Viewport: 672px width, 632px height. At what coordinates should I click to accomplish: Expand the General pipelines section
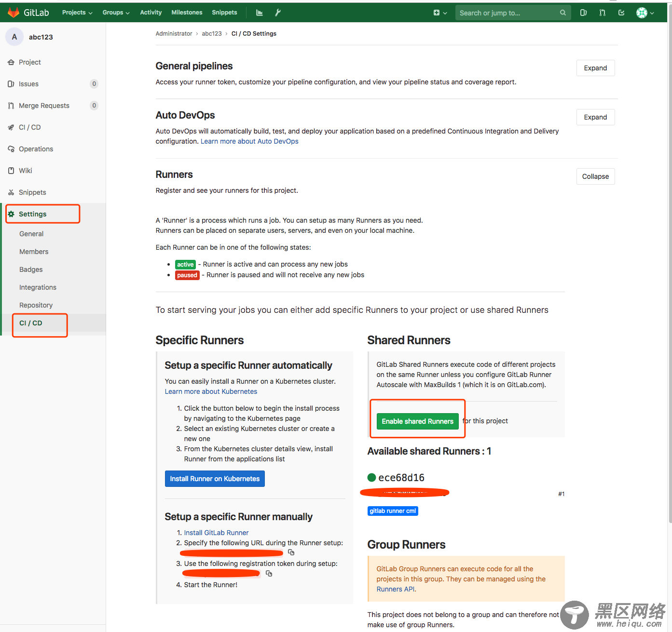(x=595, y=68)
